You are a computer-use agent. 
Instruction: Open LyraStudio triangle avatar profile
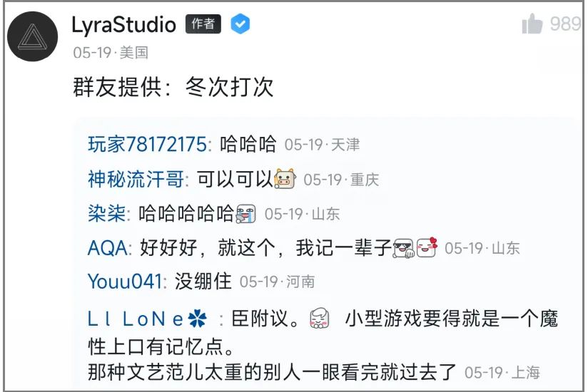pyautogui.click(x=33, y=36)
